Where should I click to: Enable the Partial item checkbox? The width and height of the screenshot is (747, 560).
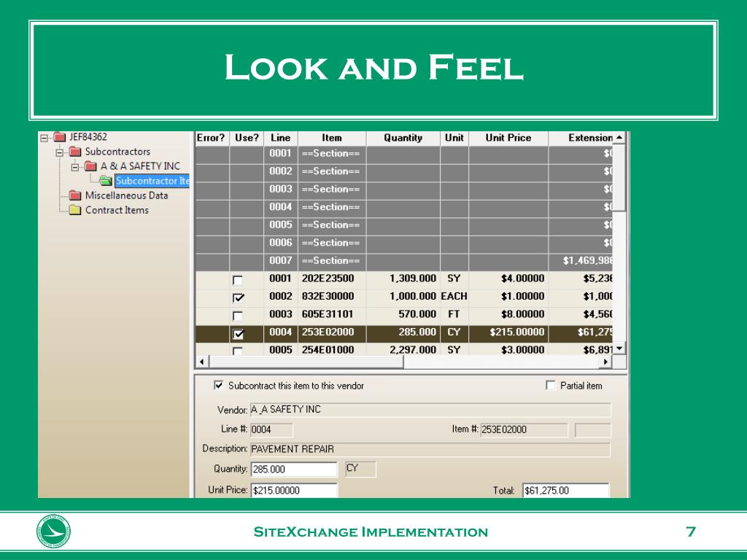pos(550,385)
